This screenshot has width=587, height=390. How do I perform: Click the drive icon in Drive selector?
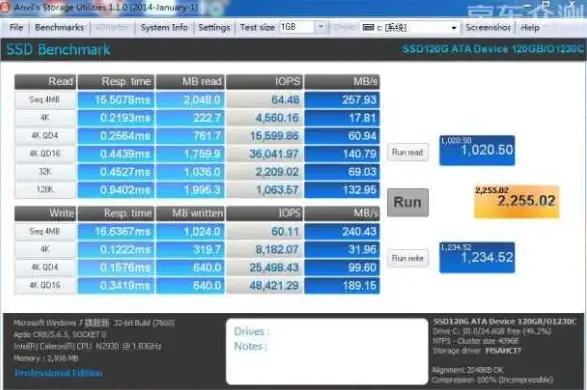coord(368,27)
